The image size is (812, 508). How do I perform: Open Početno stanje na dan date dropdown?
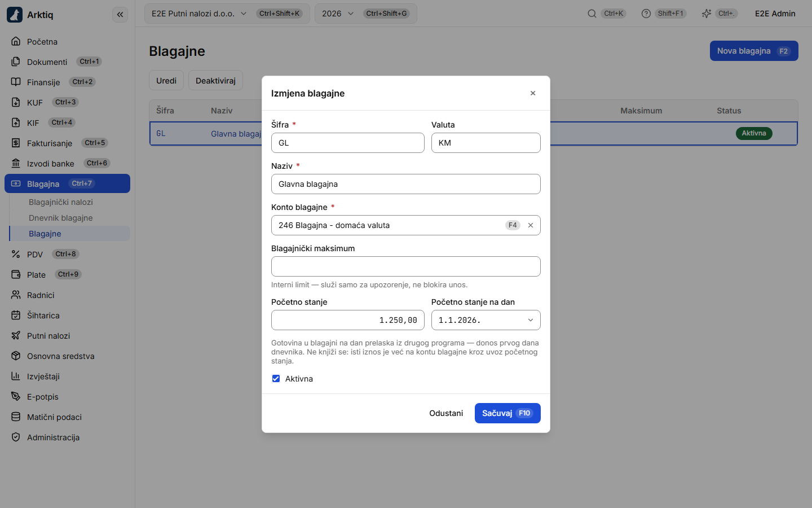[x=486, y=320]
